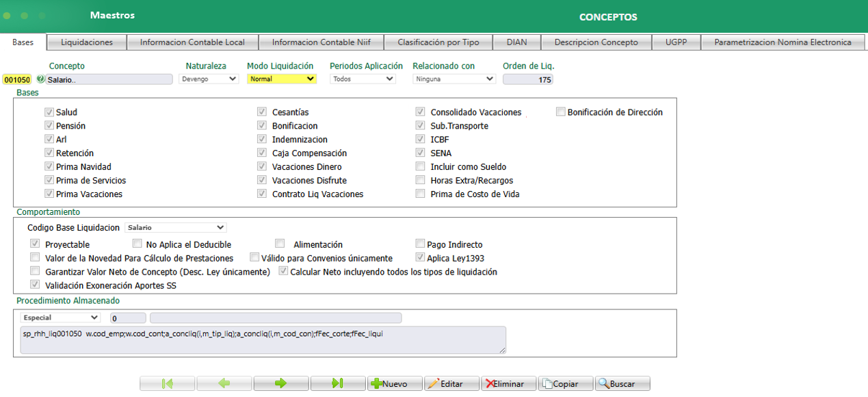Enable No Aplica el Deducible checkbox
This screenshot has height=397, width=868.
point(137,244)
